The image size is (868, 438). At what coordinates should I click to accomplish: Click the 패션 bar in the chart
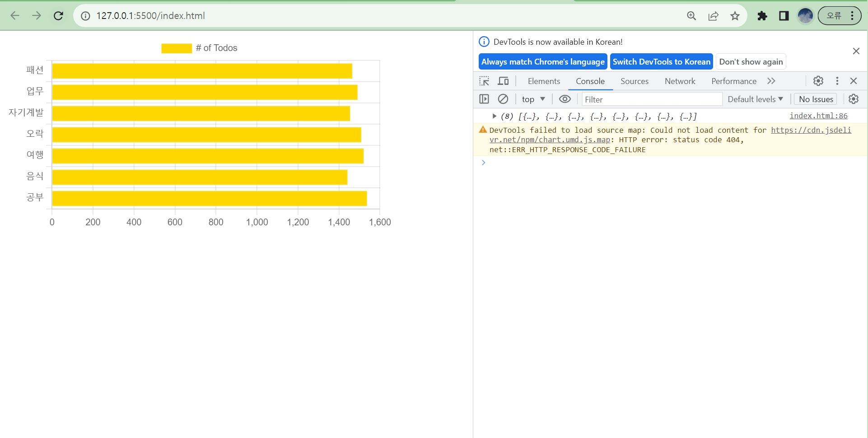pos(202,71)
